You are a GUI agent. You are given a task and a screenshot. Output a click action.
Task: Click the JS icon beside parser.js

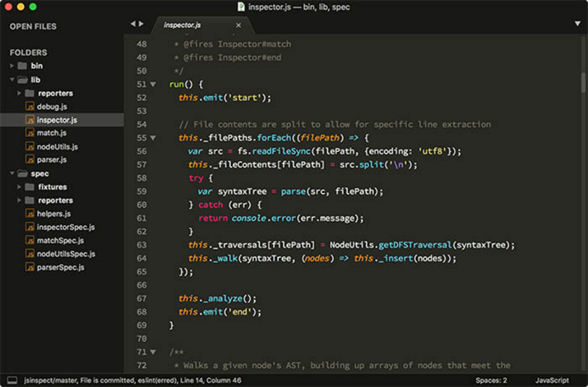(30, 159)
